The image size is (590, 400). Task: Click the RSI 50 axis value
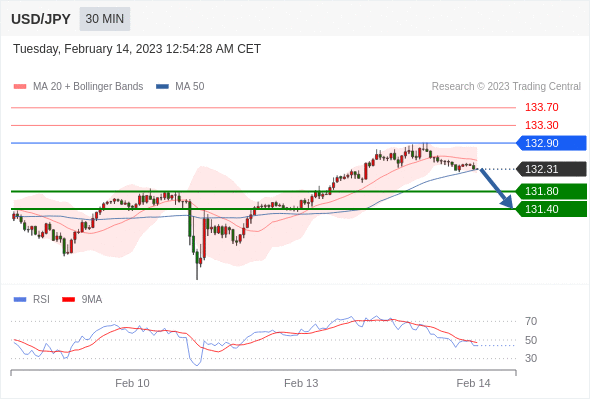531,340
